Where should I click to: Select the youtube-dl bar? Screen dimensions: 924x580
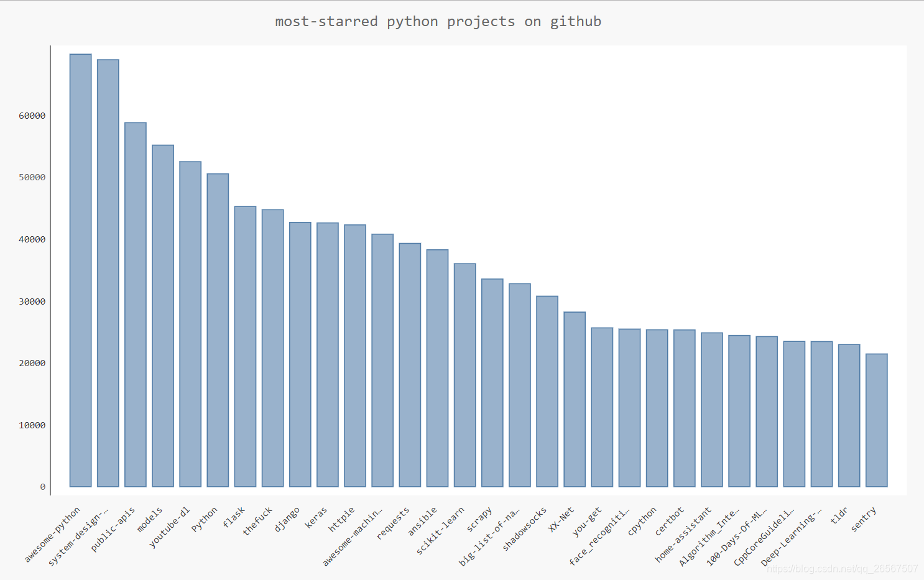[x=190, y=324]
